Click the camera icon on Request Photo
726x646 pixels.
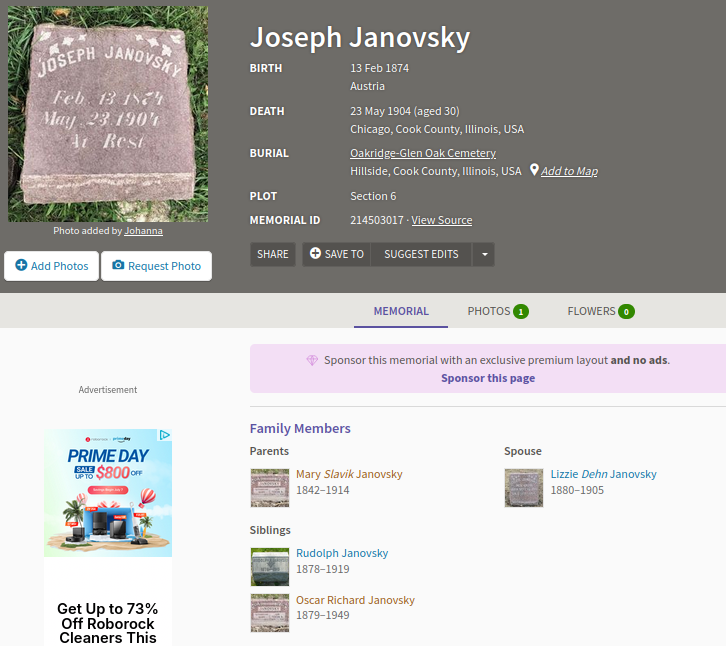pyautogui.click(x=118, y=266)
